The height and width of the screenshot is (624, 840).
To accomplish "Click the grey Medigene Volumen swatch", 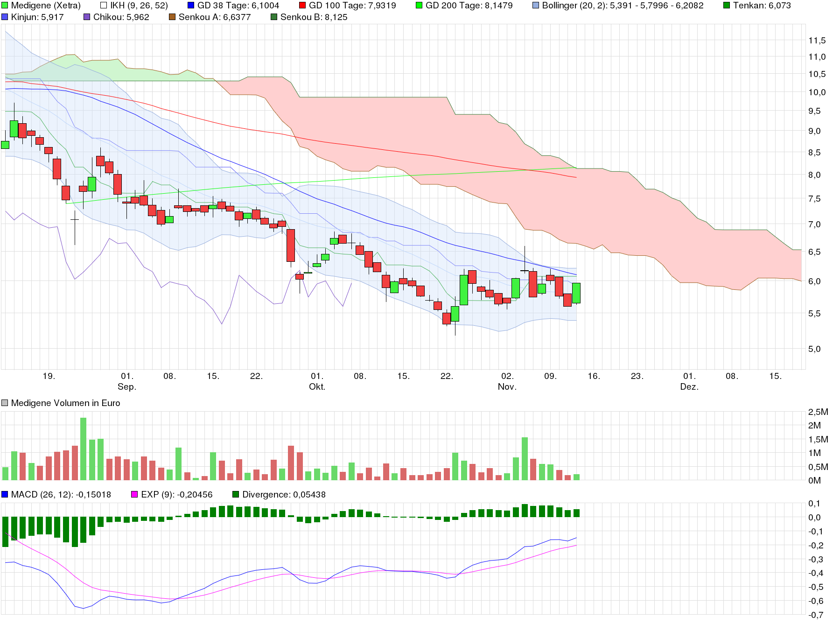I will pyautogui.click(x=5, y=403).
